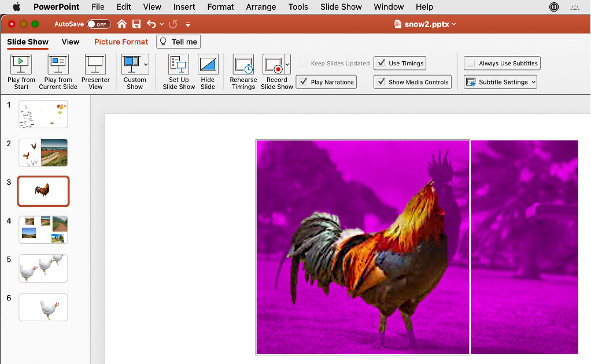Toggle AutoSave switch
Image resolution: width=591 pixels, height=364 pixels.
point(99,24)
